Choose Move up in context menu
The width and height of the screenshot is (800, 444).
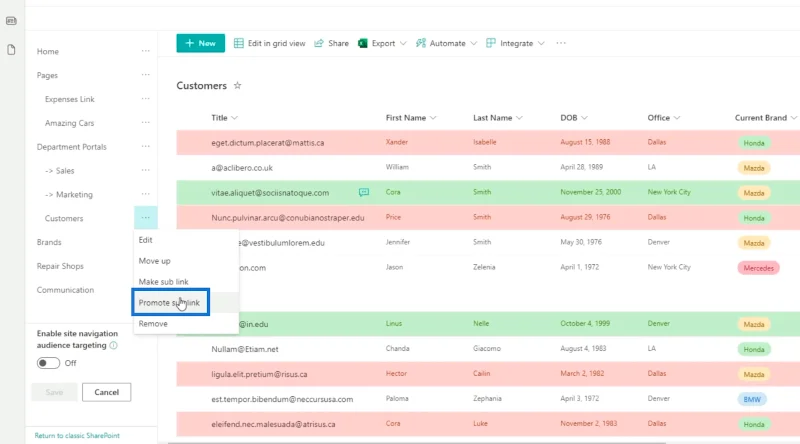click(x=186, y=261)
